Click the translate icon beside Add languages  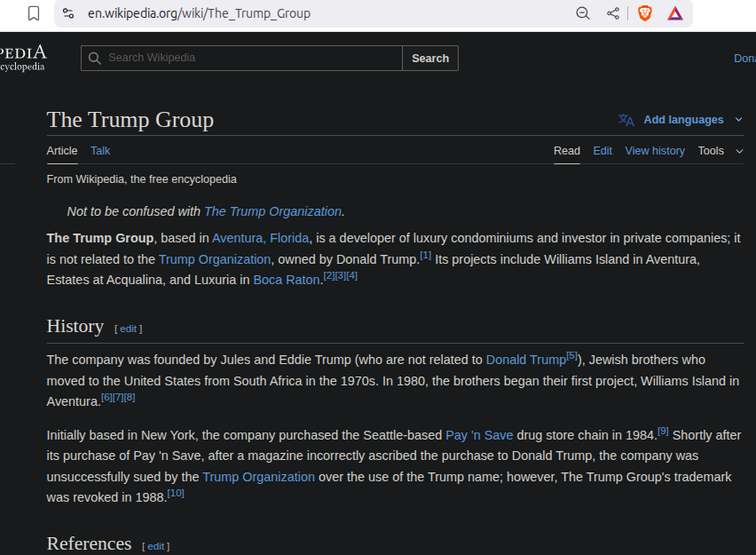(626, 120)
